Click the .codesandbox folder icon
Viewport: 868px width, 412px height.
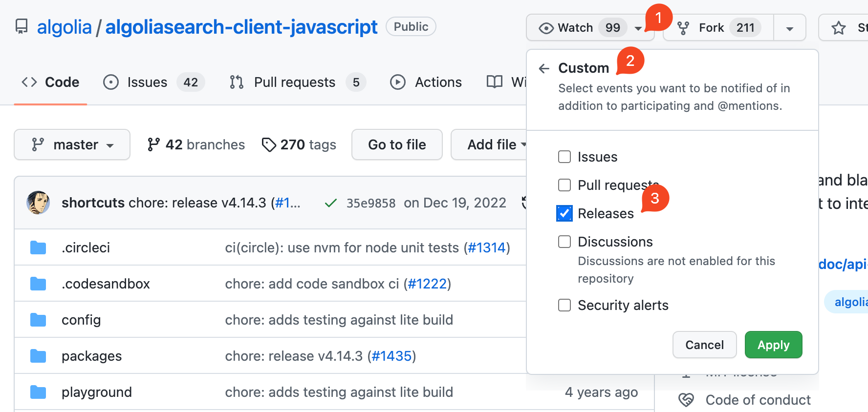pos(38,284)
